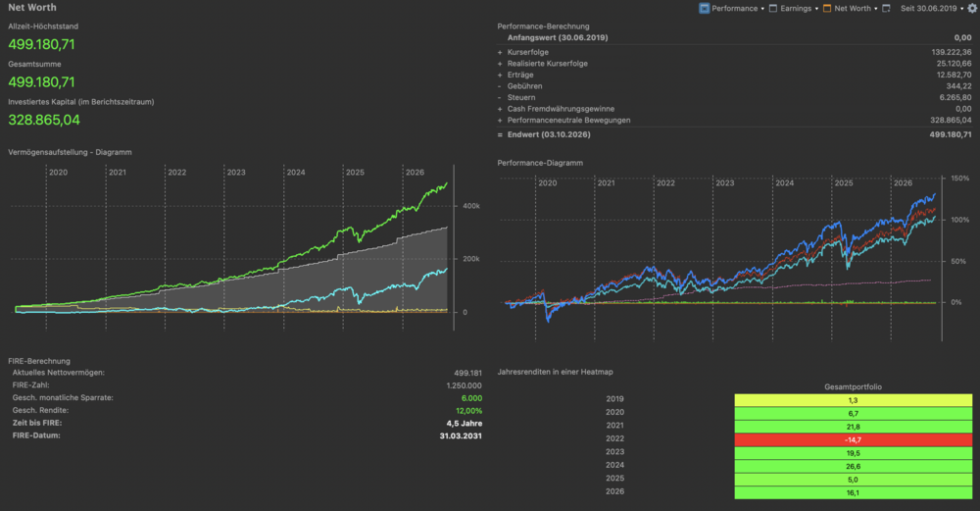Image resolution: width=980 pixels, height=511 pixels.
Task: Click the value 25.120,66
Action: point(954,64)
